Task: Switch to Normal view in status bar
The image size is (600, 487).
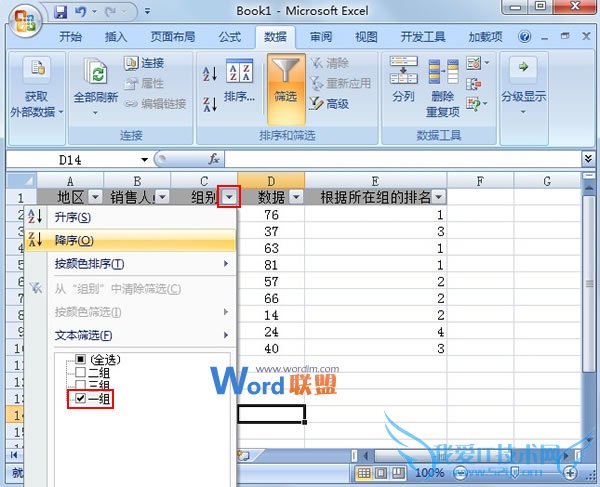Action: [363, 473]
